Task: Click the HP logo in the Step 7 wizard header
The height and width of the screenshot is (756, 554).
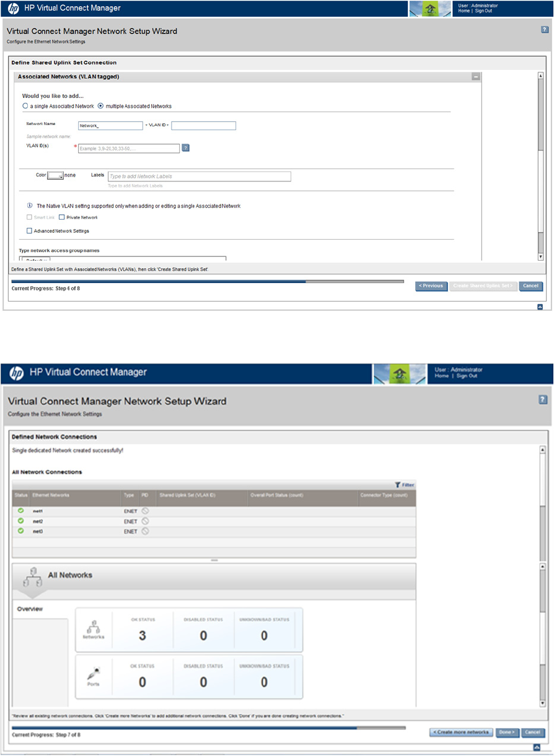Action: [x=17, y=373]
